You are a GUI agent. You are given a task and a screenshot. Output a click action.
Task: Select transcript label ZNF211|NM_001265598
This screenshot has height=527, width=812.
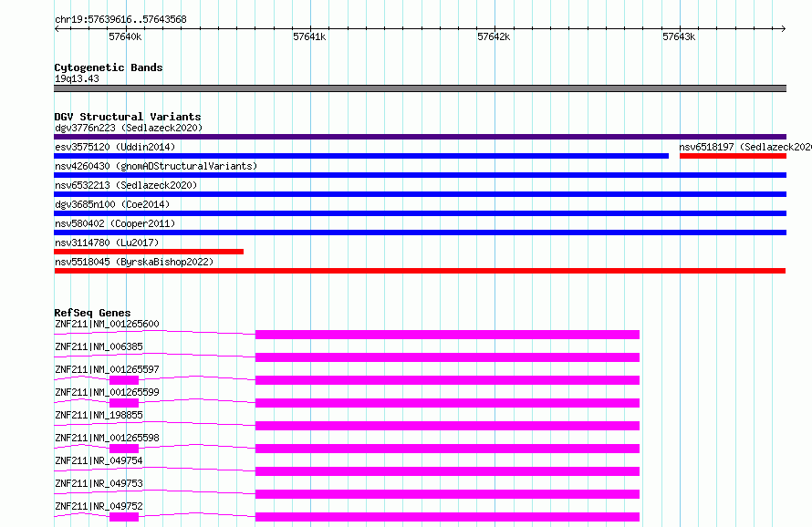point(107,438)
